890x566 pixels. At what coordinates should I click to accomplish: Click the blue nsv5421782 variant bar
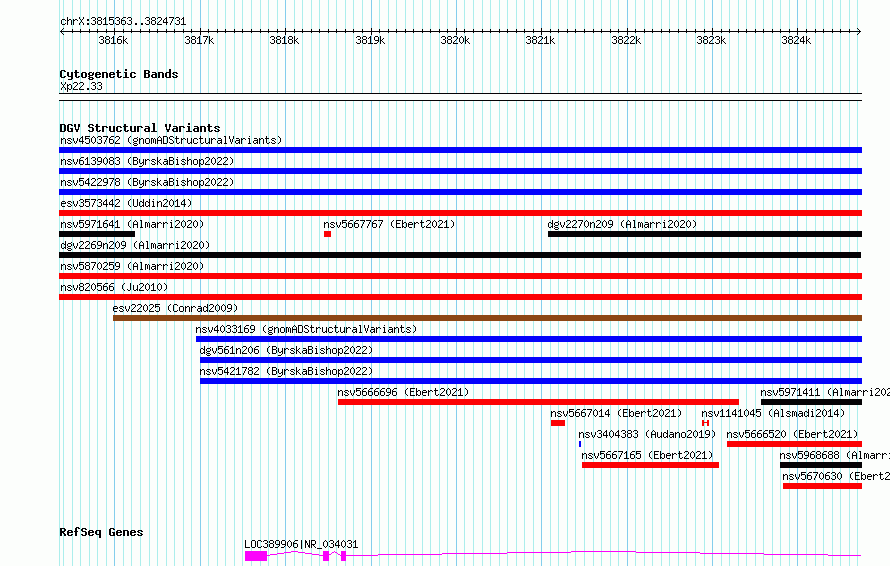(x=531, y=381)
